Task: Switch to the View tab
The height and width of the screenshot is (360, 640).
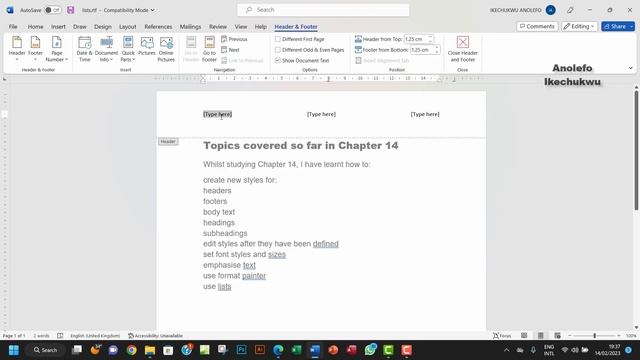Action: click(241, 27)
